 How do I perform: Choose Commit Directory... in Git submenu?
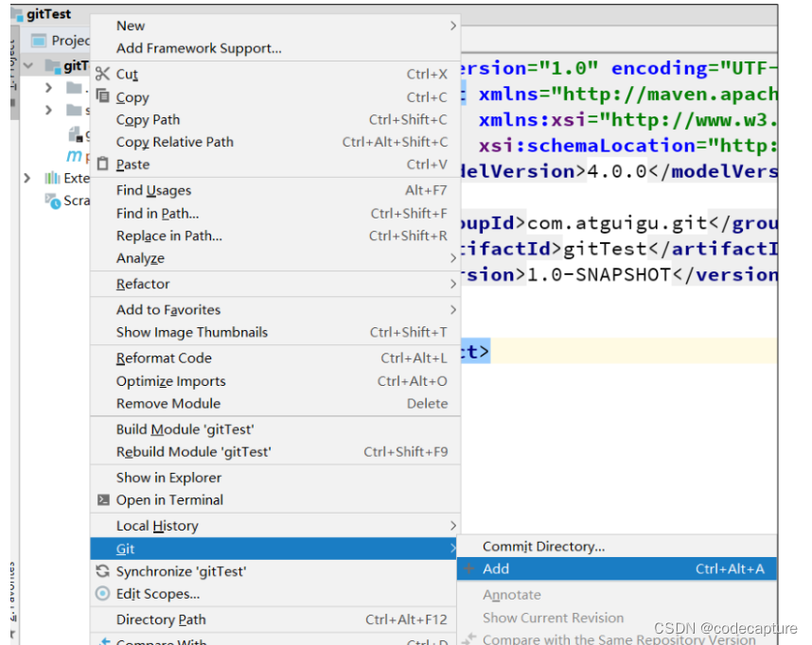(617, 546)
